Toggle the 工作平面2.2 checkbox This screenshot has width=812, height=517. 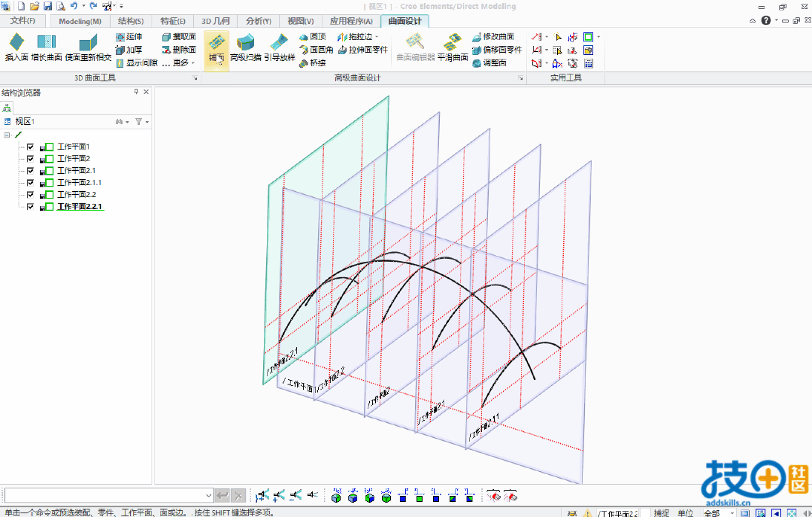click(31, 194)
